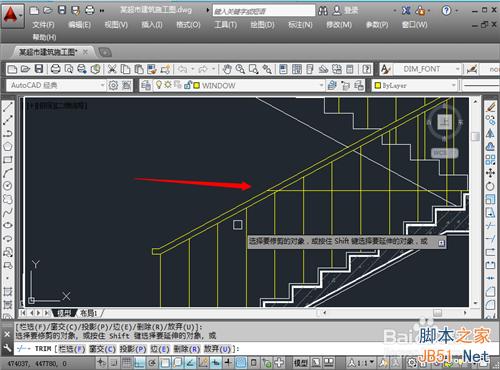Open the 标注(N) menu
This screenshot has width=500, height=370.
click(x=300, y=25)
